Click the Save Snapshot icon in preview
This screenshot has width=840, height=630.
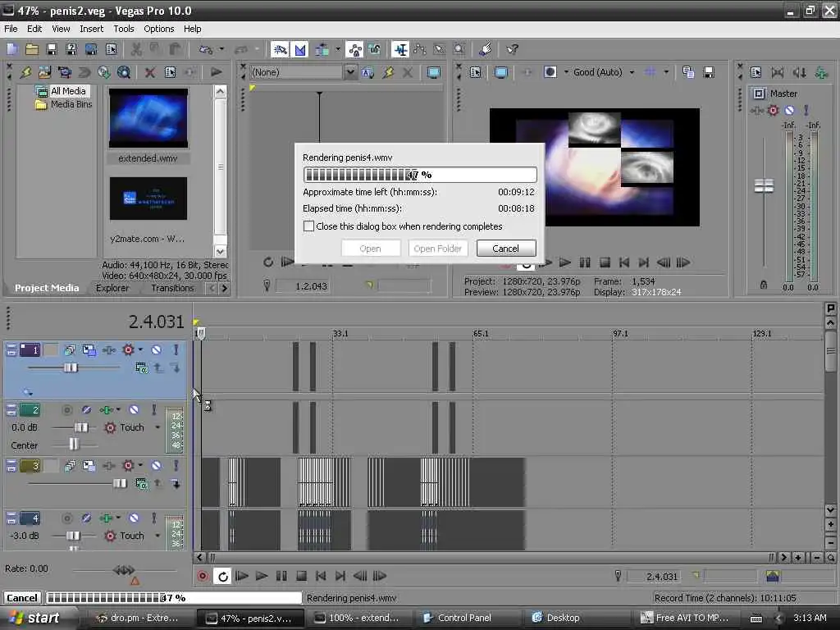click(708, 72)
